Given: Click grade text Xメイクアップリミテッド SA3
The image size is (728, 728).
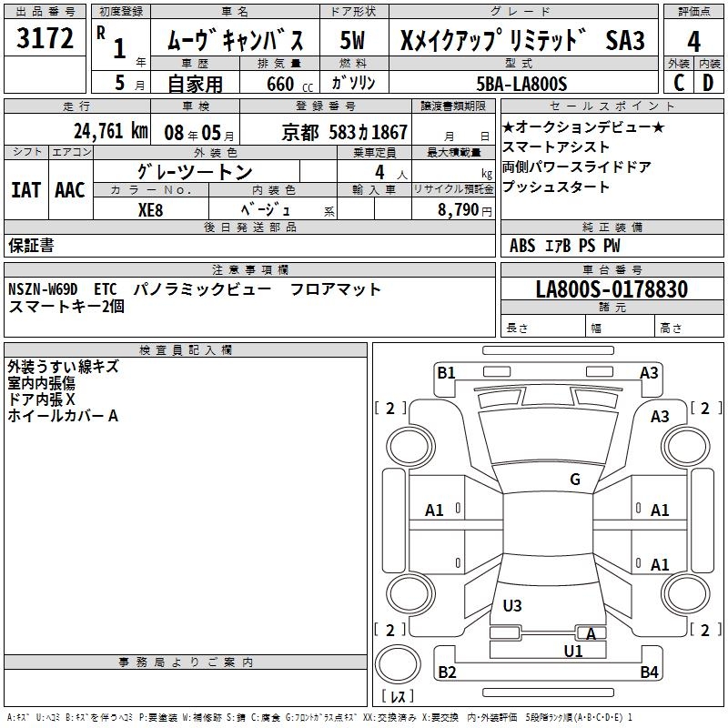Looking at the screenshot, I should [522, 40].
